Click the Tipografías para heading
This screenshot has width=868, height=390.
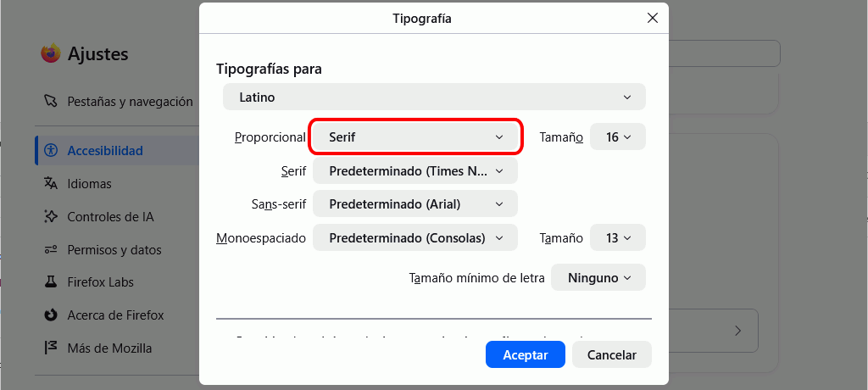click(269, 70)
